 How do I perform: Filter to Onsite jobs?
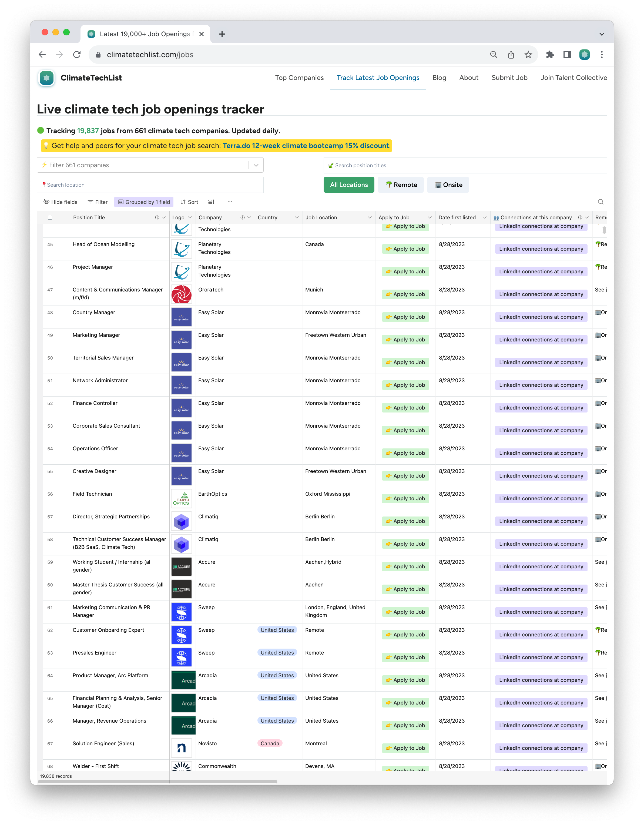point(448,185)
